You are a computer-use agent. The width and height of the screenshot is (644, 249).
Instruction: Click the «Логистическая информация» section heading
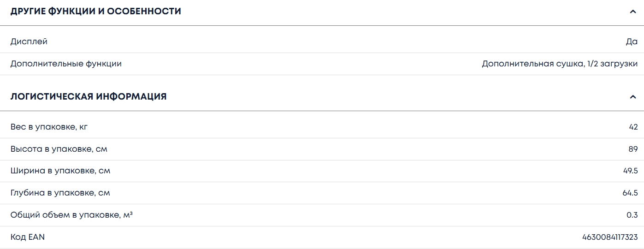(x=89, y=97)
